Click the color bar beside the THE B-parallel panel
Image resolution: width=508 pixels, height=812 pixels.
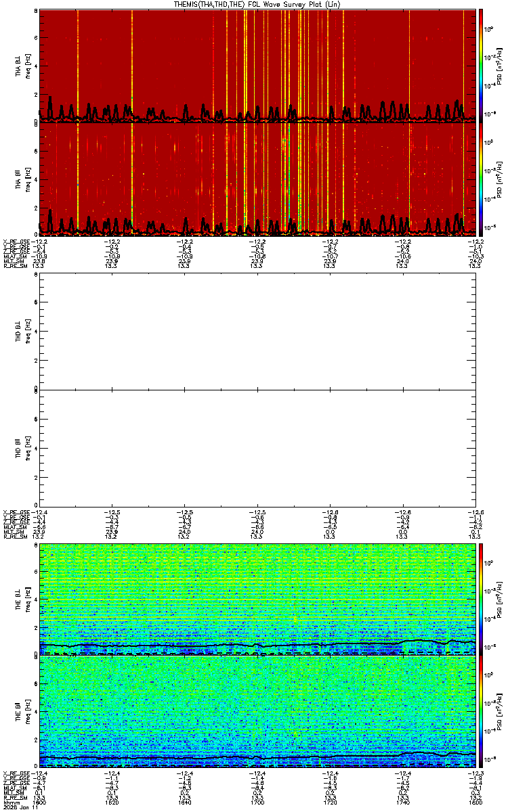point(482,711)
